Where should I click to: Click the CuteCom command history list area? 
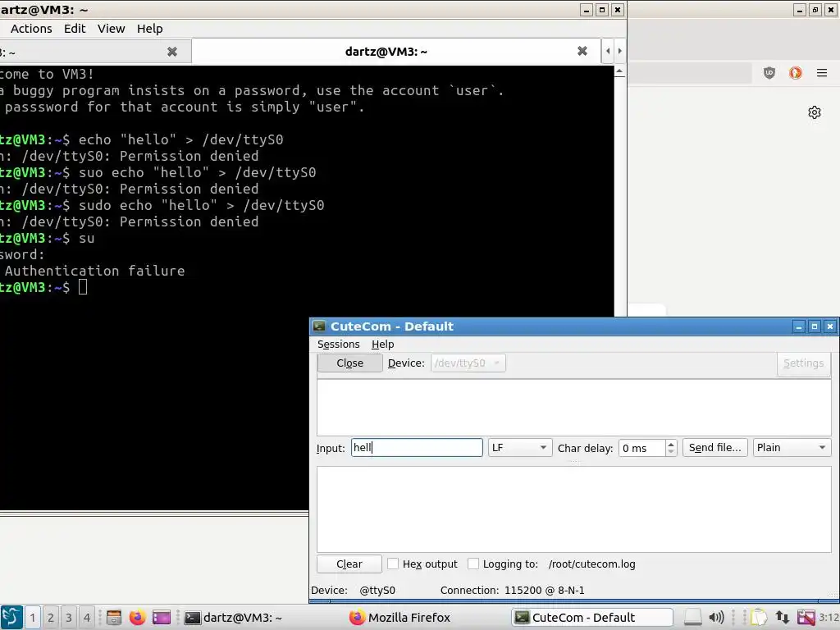coord(573,407)
